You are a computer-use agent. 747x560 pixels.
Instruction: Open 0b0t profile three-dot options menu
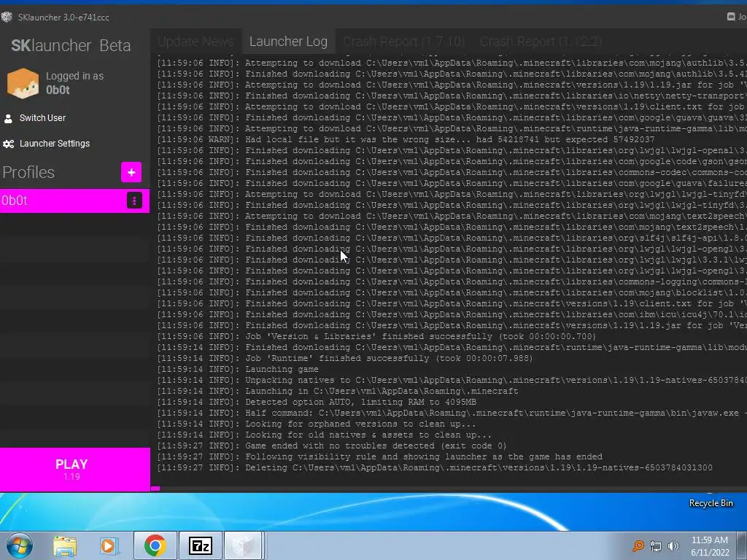[134, 201]
